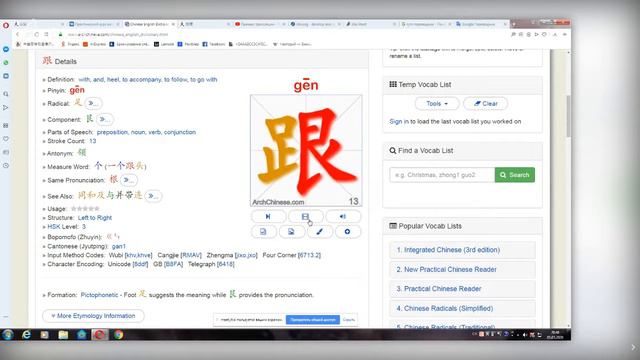The image size is (640, 360).
Task: Click the green Search button
Action: pyautogui.click(x=515, y=175)
